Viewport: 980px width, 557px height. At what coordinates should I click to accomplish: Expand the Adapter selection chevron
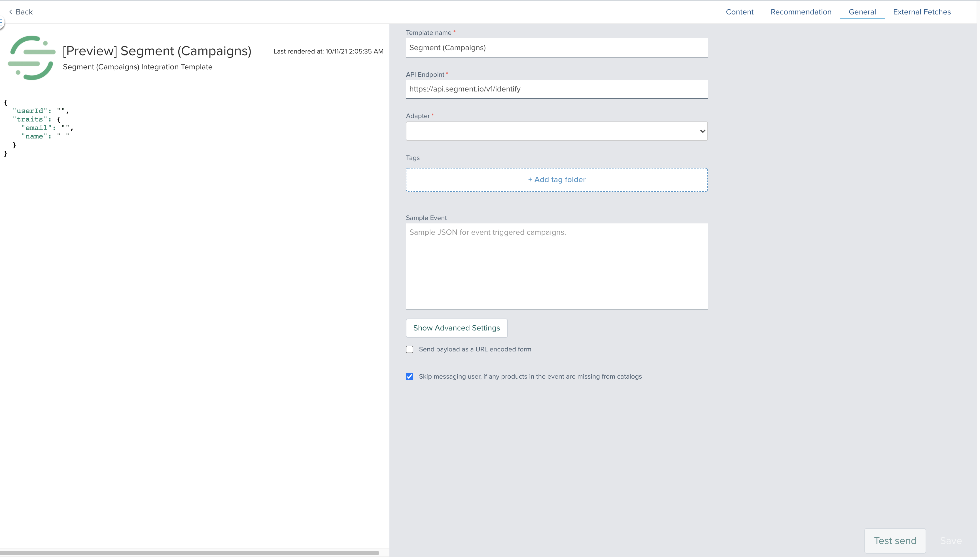click(702, 131)
